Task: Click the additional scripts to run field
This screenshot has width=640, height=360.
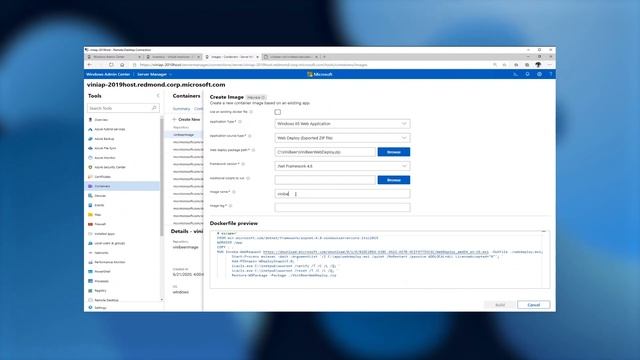Action: point(325,180)
